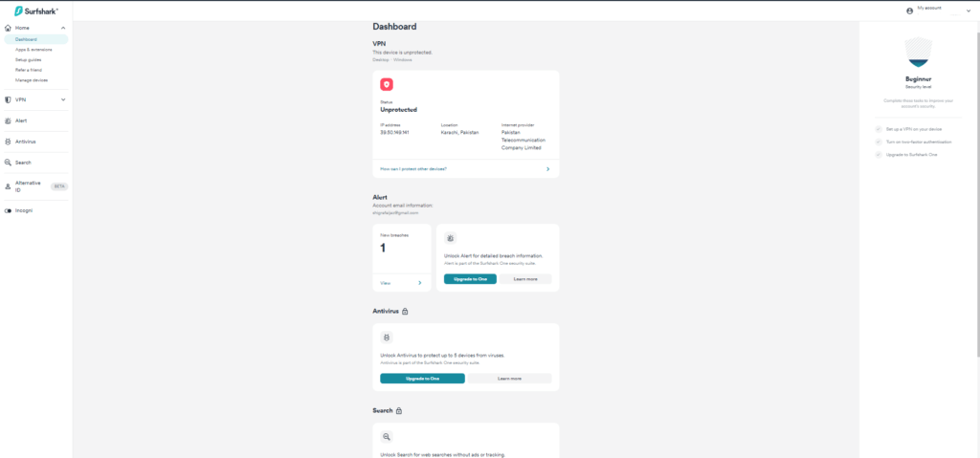Click the arrow next to 'How can I protect other devices?'
Viewport: 980px width, 458px height.
[x=548, y=169]
